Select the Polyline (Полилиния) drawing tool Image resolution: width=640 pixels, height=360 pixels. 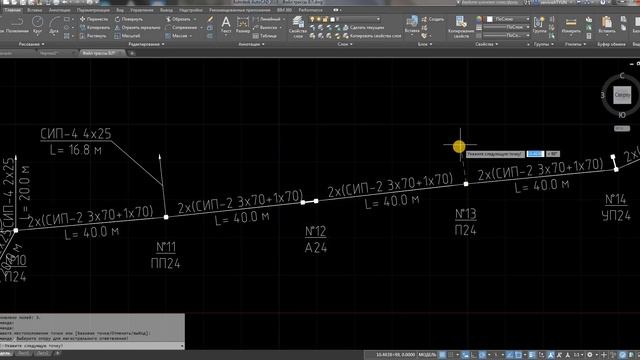17,25
